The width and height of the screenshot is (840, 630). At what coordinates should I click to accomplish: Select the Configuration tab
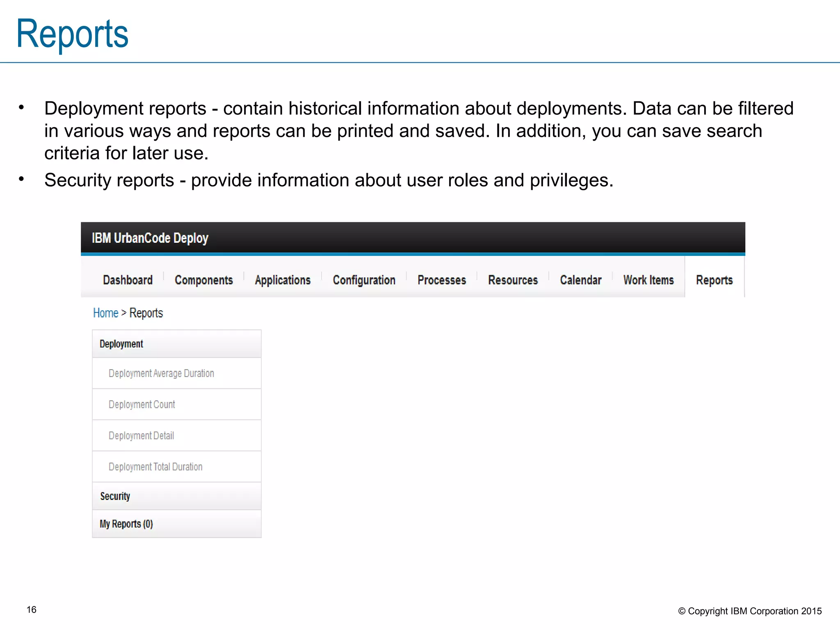(364, 280)
